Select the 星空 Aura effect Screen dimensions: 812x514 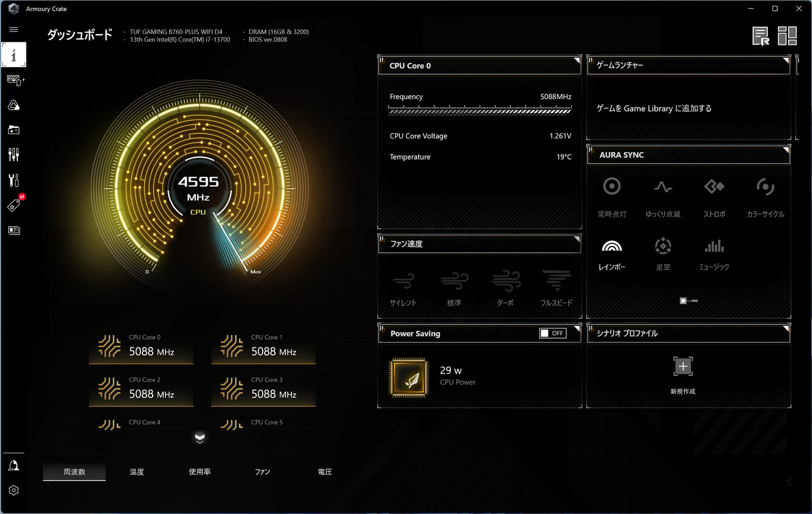point(663,254)
